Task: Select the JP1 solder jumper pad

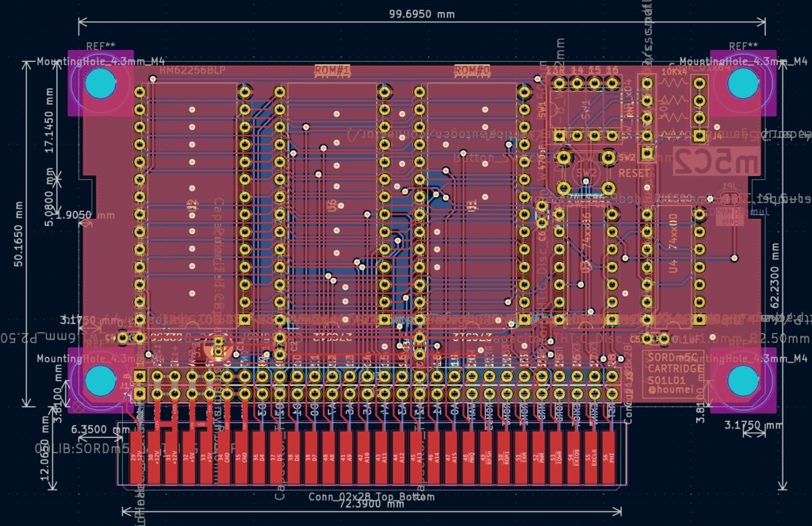Action: [x=730, y=198]
